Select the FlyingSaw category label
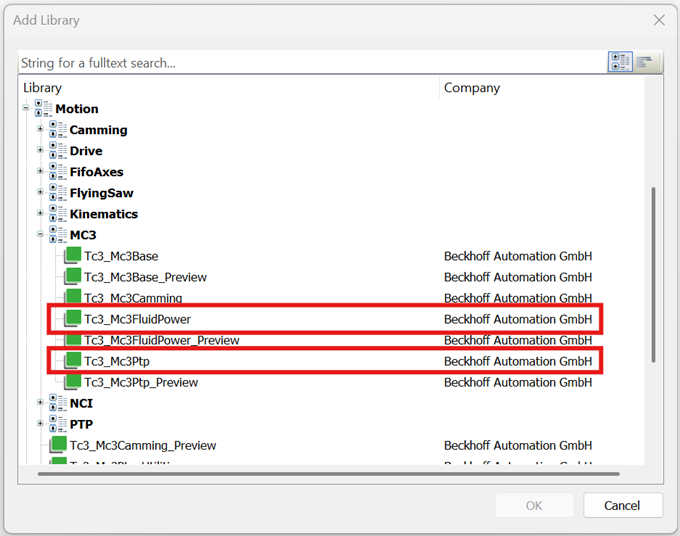The height and width of the screenshot is (536, 680). [x=101, y=193]
